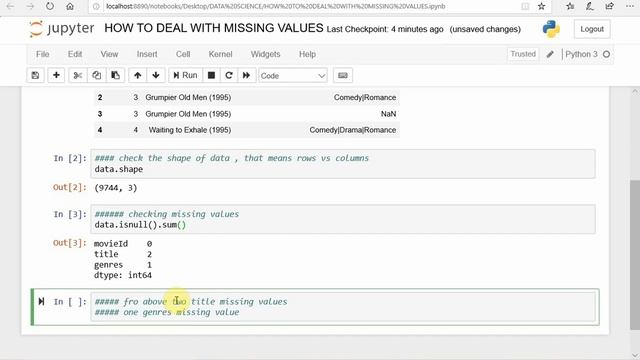
Task: Restart the kernel
Action: point(229,76)
